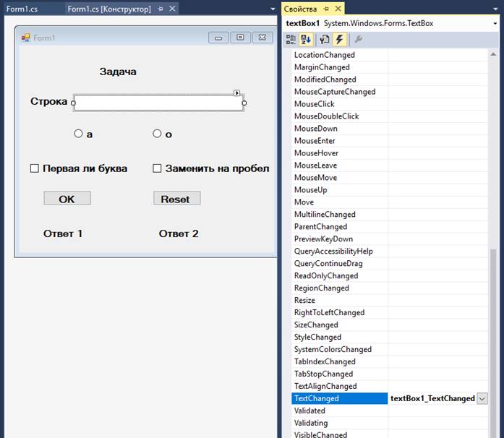Click the Categorized view icon in Properties

pos(291,40)
